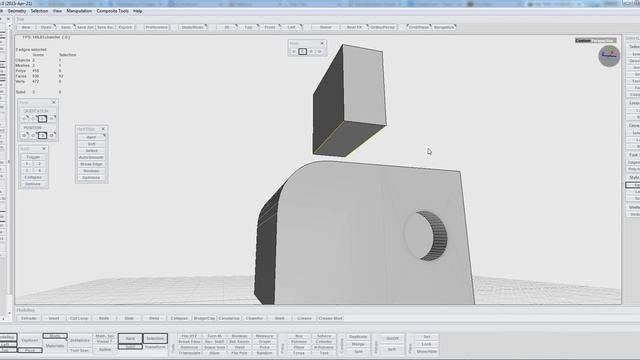Switch to Top view
The image size is (640, 360).
point(248,27)
